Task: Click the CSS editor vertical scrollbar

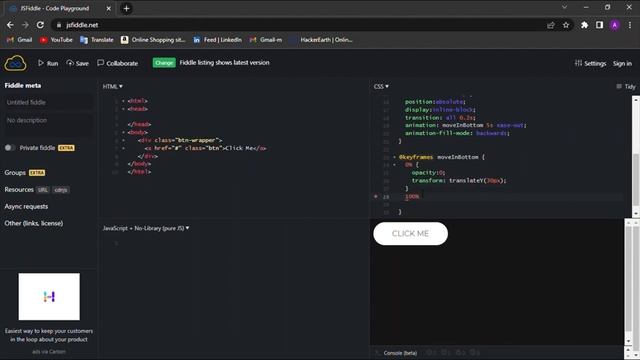Action: click(x=636, y=156)
